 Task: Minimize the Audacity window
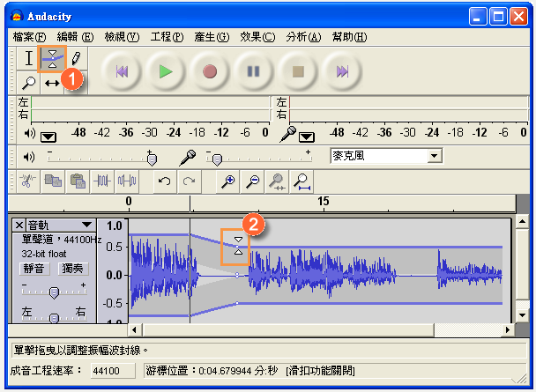[x=478, y=17]
